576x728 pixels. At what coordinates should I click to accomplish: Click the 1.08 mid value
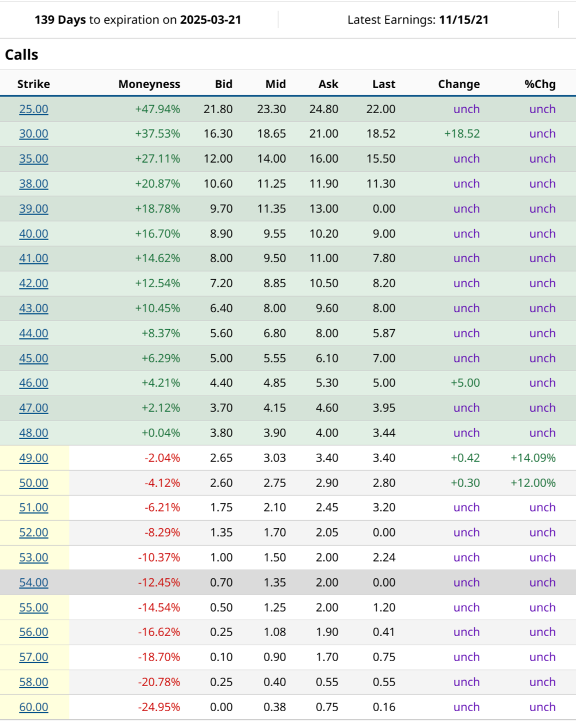pyautogui.click(x=274, y=632)
